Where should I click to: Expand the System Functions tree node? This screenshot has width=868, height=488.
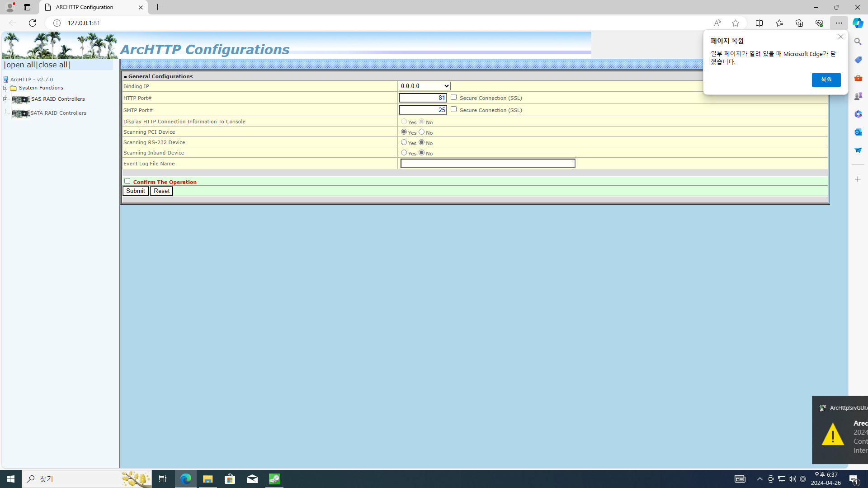pyautogui.click(x=5, y=88)
